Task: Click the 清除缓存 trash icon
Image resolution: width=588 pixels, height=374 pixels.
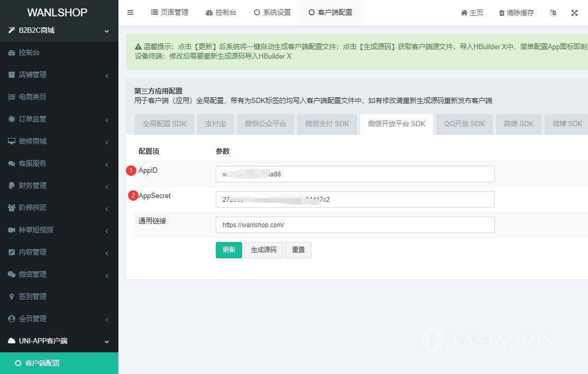Action: coord(502,13)
